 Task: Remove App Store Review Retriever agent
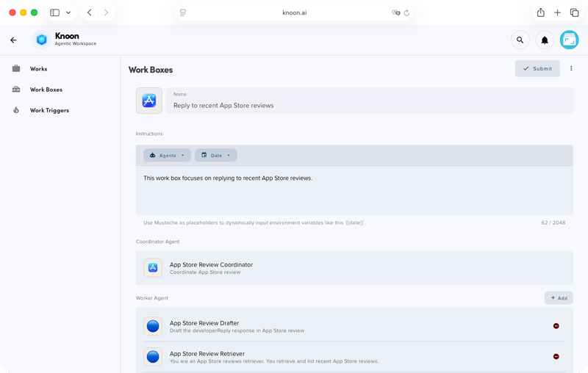556,357
